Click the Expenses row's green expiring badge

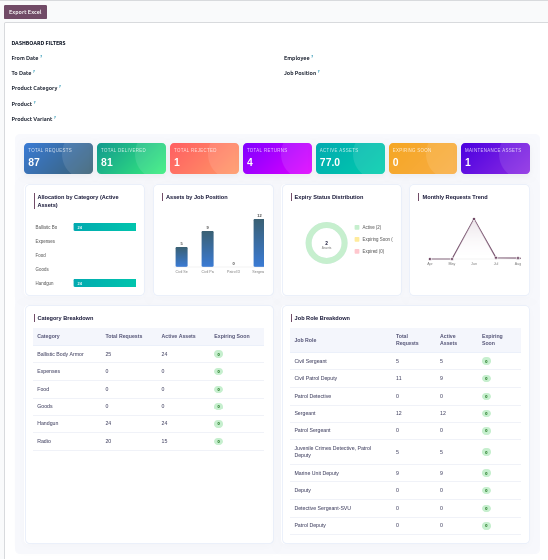(x=218, y=371)
